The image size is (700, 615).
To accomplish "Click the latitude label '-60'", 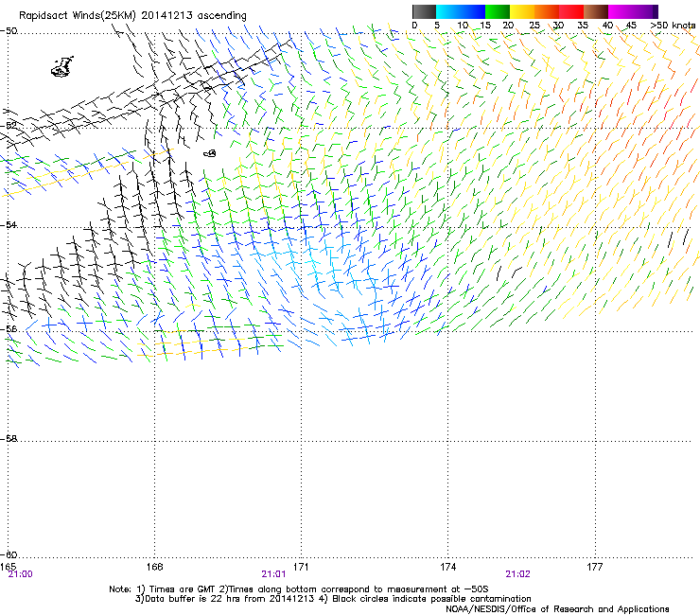I will click(9, 554).
